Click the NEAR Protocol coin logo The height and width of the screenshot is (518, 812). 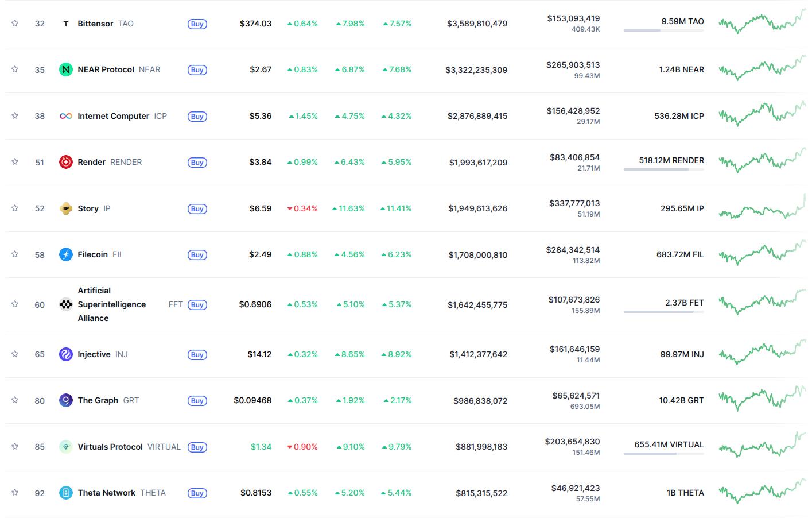click(x=66, y=69)
